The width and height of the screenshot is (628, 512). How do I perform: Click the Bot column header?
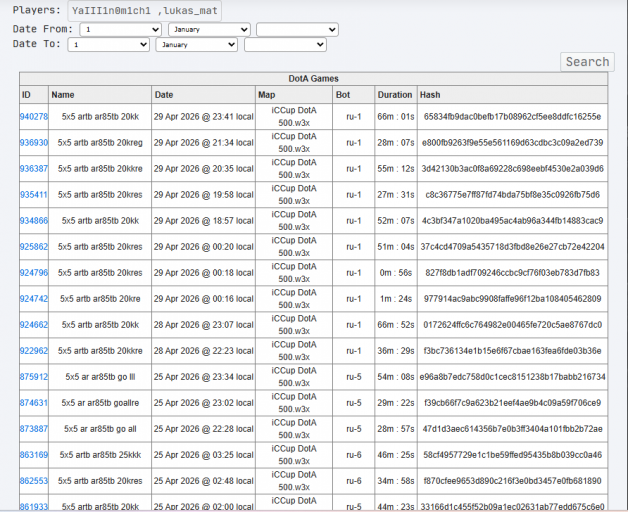[354, 95]
